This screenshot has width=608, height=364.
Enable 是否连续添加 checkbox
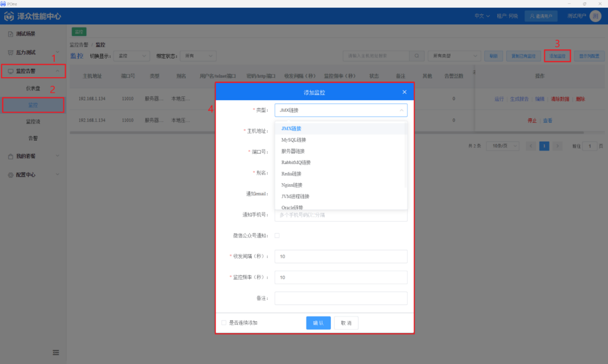(224, 323)
